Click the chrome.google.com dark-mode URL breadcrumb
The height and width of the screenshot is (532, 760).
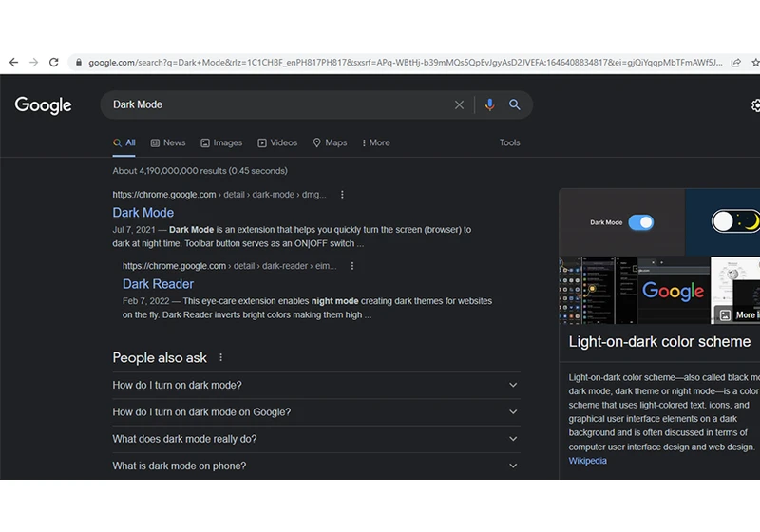pyautogui.click(x=219, y=195)
